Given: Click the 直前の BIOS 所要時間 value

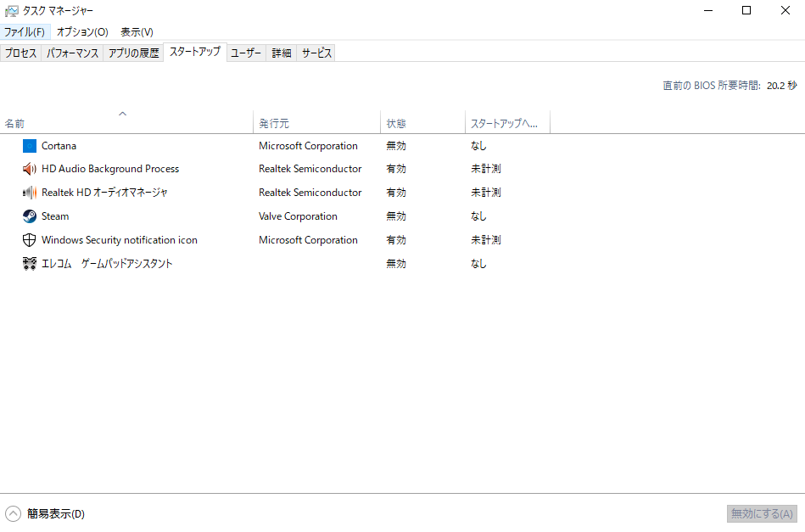Looking at the screenshot, I should [x=782, y=86].
